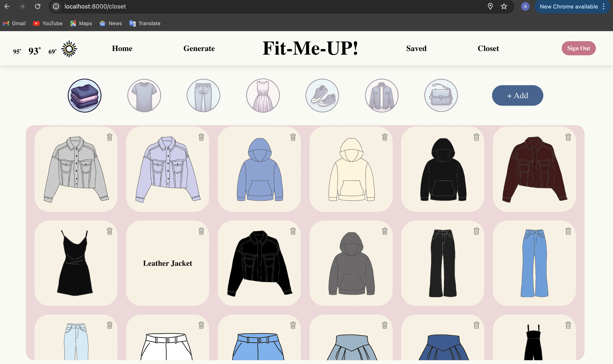Viewport: 613px width, 364px height.
Task: Delete the light blue jeans item
Action: click(109, 325)
